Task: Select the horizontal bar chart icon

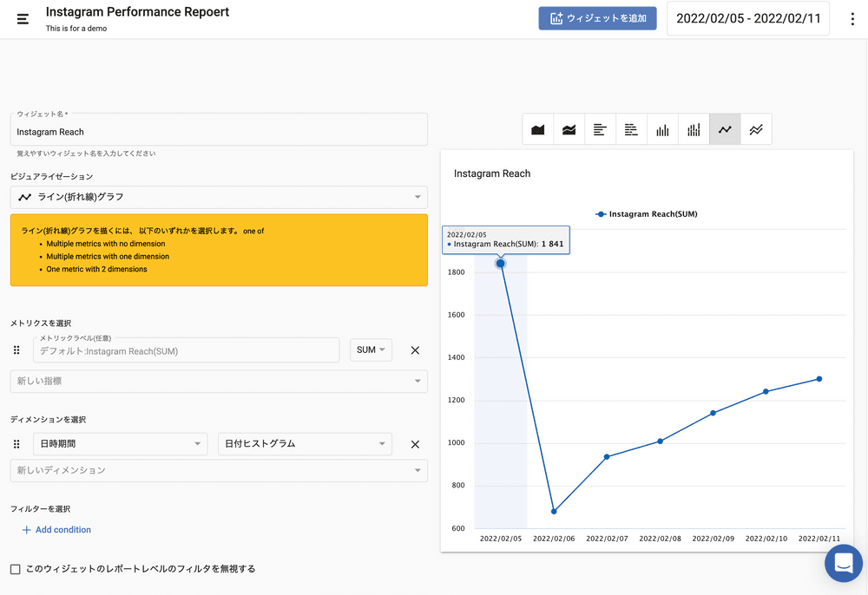Action: 601,130
